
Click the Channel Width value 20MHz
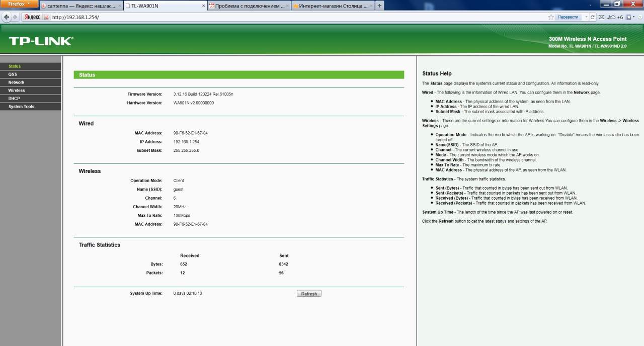point(180,207)
